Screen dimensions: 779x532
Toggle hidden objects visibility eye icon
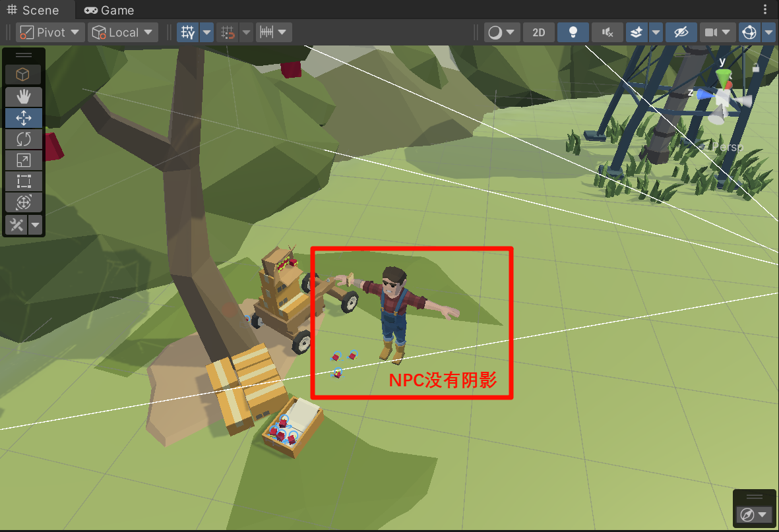681,32
